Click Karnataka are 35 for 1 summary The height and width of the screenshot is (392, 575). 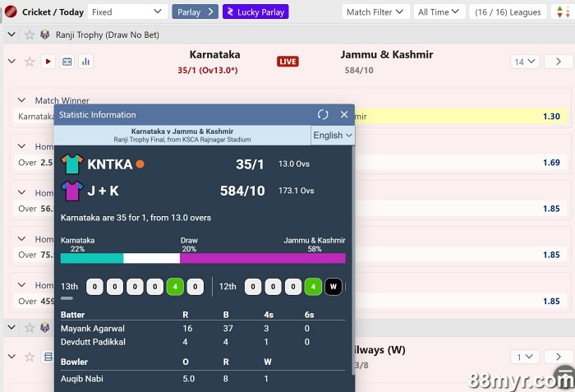pos(136,218)
